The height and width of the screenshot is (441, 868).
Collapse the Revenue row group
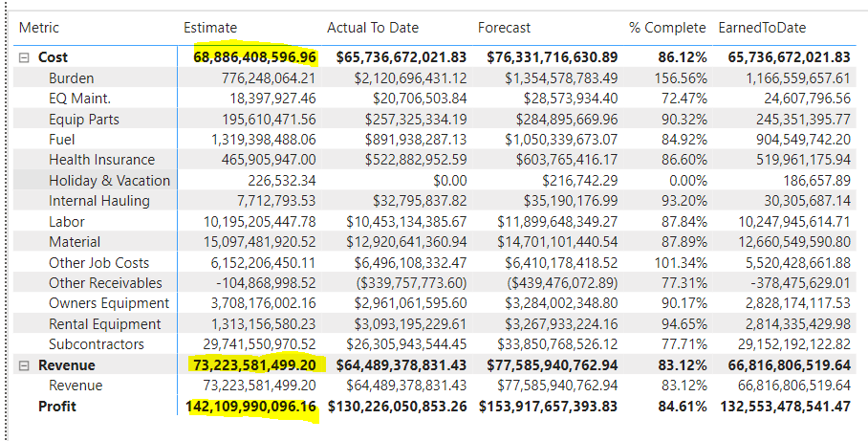tap(24, 365)
